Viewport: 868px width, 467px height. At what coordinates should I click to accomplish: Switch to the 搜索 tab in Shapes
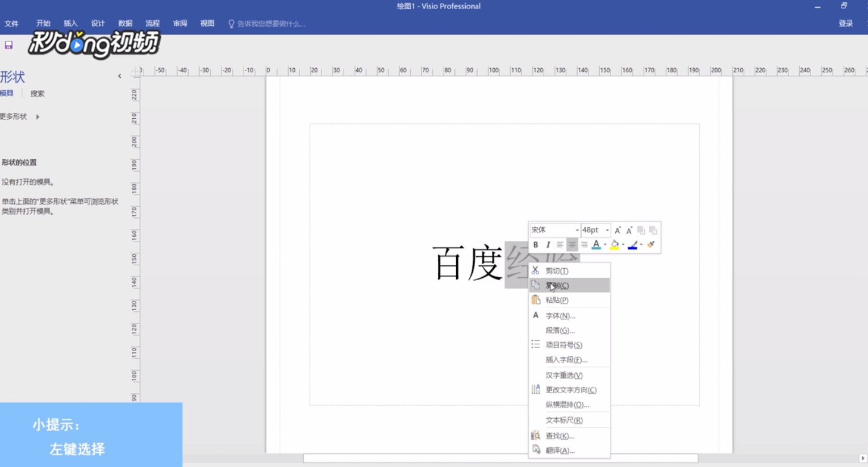(37, 94)
